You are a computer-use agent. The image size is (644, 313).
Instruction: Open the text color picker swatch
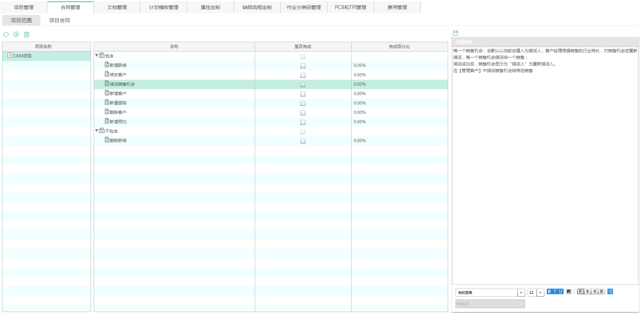pyautogui.click(x=569, y=291)
